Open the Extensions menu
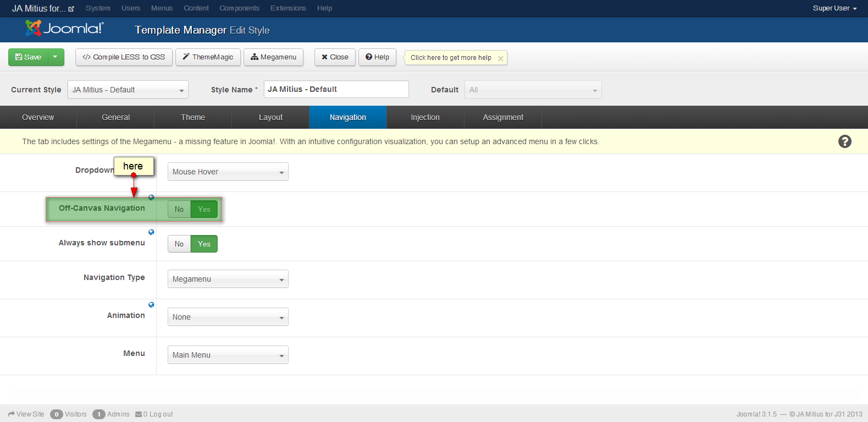The height and width of the screenshot is (422, 868). point(288,8)
